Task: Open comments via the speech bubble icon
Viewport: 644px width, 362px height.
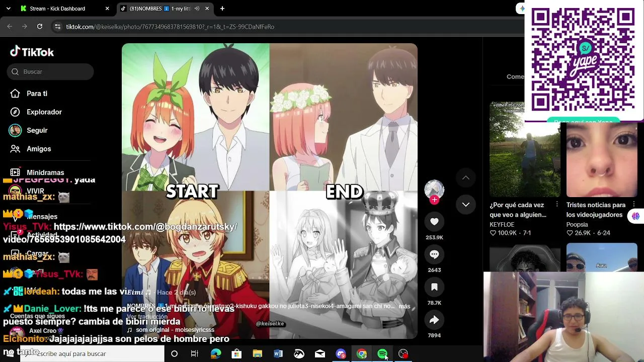Action: pos(434,254)
